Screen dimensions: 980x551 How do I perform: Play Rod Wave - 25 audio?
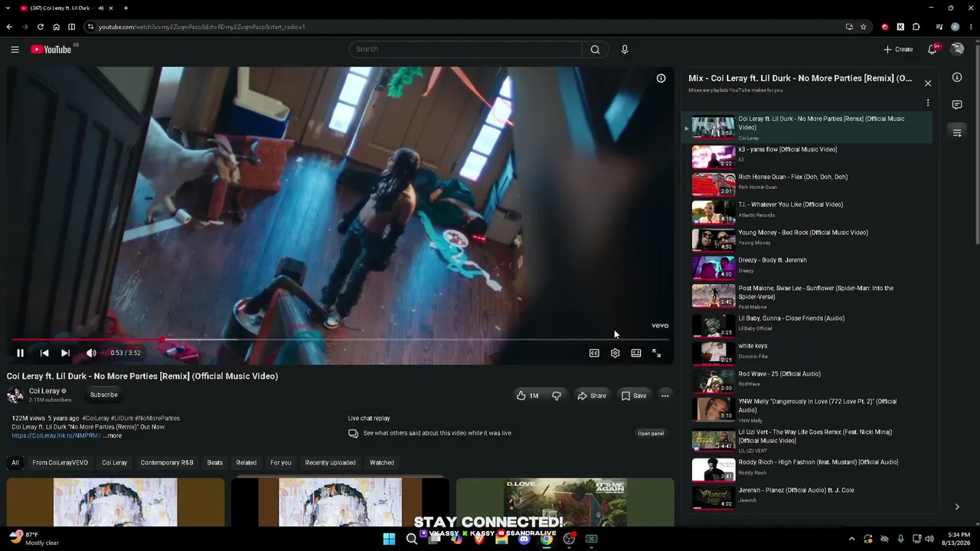tap(808, 380)
